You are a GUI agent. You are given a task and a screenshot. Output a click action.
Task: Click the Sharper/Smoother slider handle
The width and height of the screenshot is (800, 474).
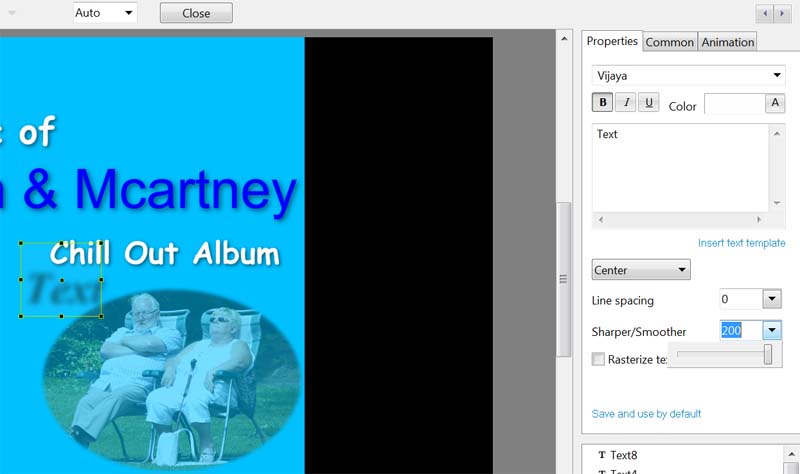pos(768,354)
